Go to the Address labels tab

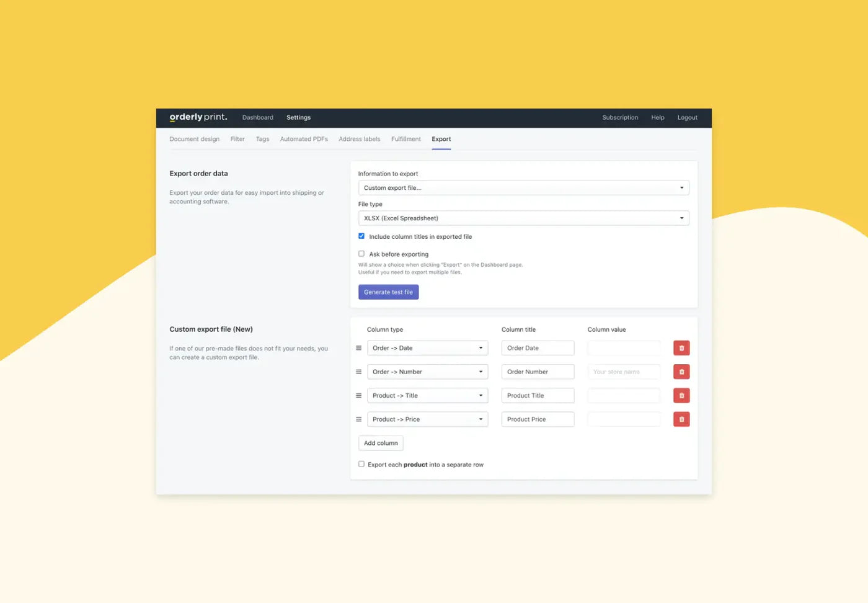tap(359, 139)
